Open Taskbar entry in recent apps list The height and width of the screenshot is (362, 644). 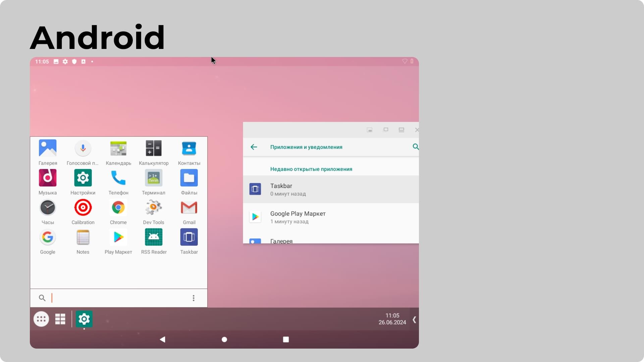331,189
